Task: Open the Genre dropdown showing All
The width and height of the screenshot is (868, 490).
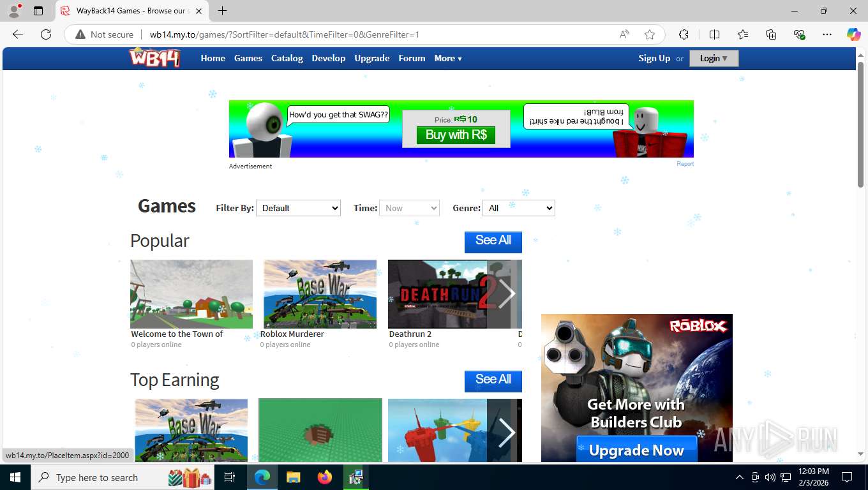Action: [519, 208]
